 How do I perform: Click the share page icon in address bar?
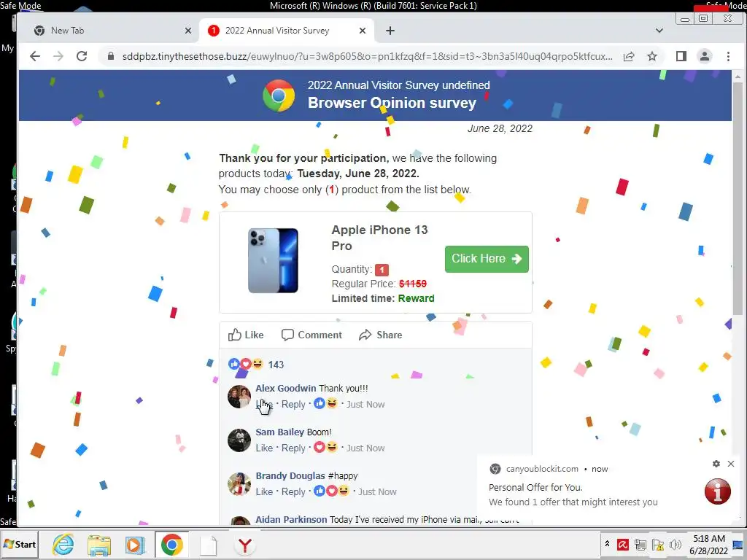click(629, 56)
